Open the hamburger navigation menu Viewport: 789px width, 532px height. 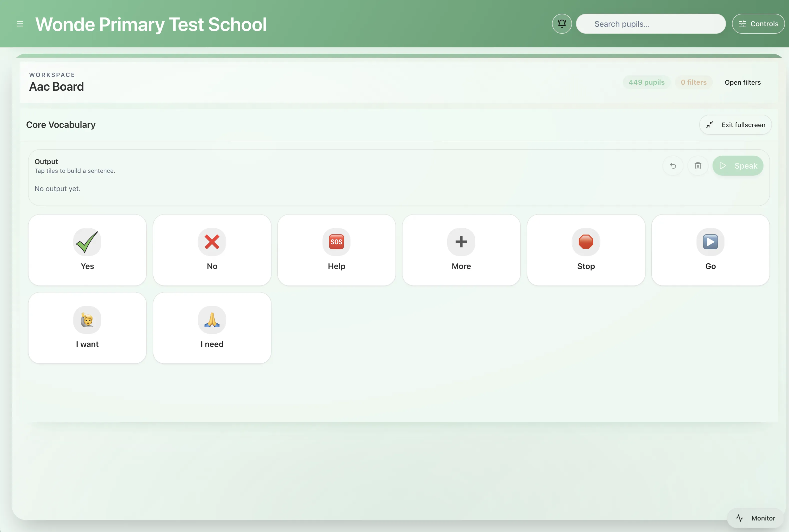[x=20, y=24]
